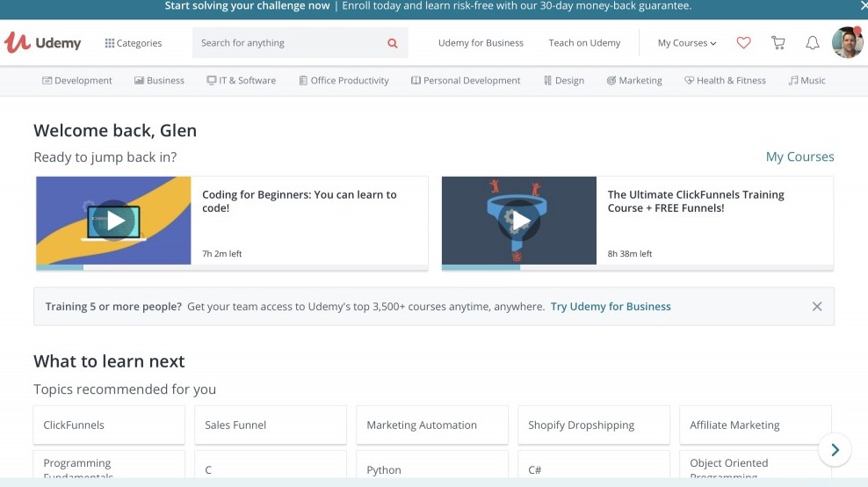This screenshot has width=868, height=487.
Task: Open the Categories grid menu
Action: pos(134,43)
